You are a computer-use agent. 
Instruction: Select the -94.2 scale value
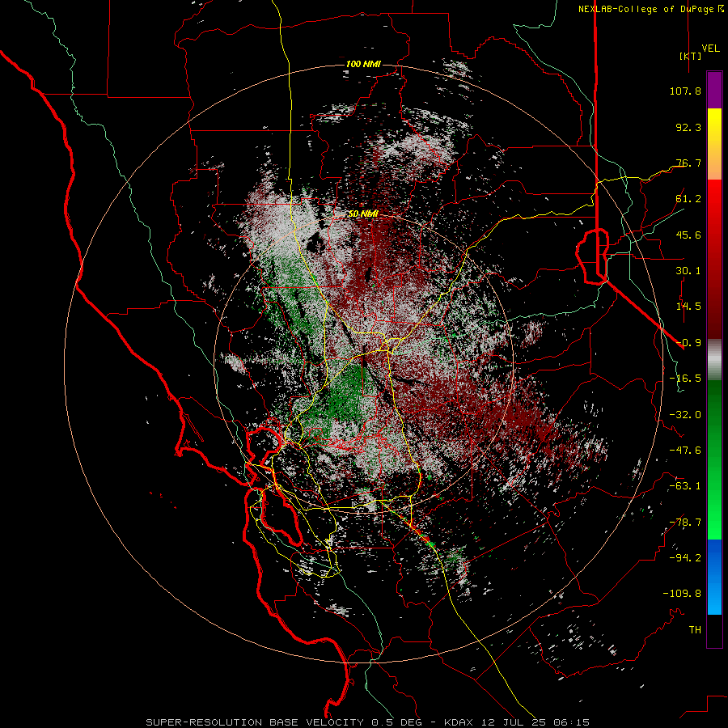(685, 558)
